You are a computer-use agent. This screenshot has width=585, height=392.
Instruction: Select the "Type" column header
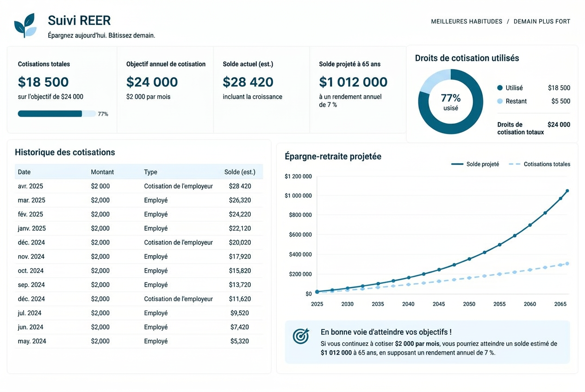pos(150,172)
